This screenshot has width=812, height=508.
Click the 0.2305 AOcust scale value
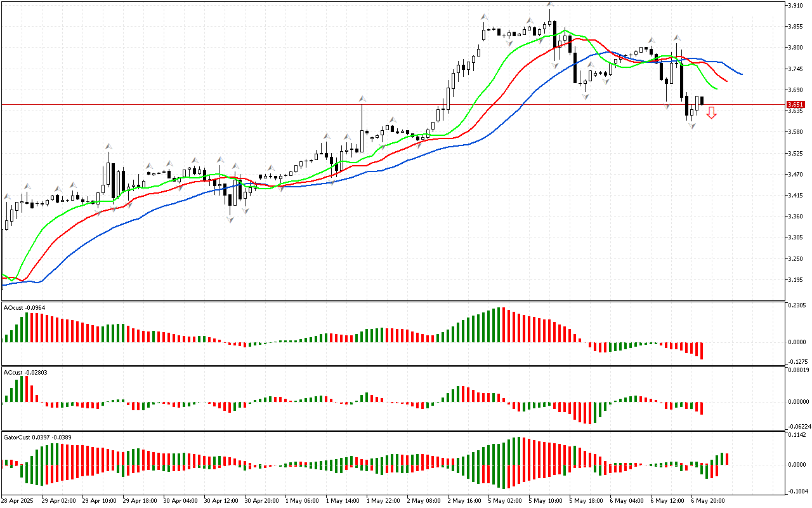797,305
